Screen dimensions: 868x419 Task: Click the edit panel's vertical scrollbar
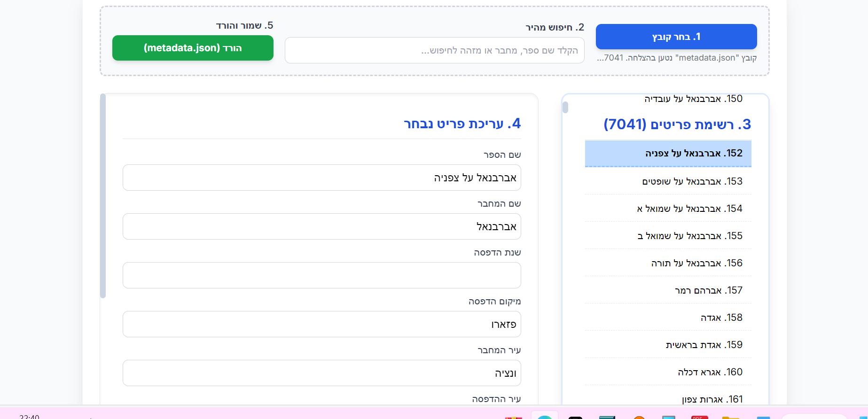click(x=103, y=197)
